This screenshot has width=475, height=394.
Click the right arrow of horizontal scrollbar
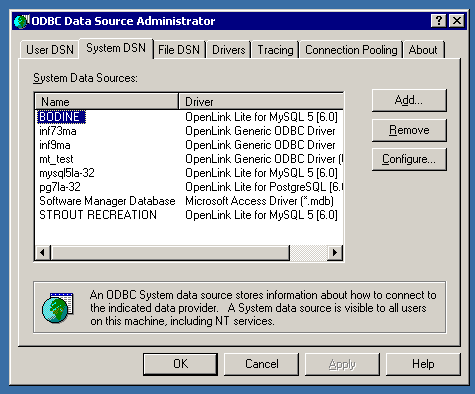point(335,253)
